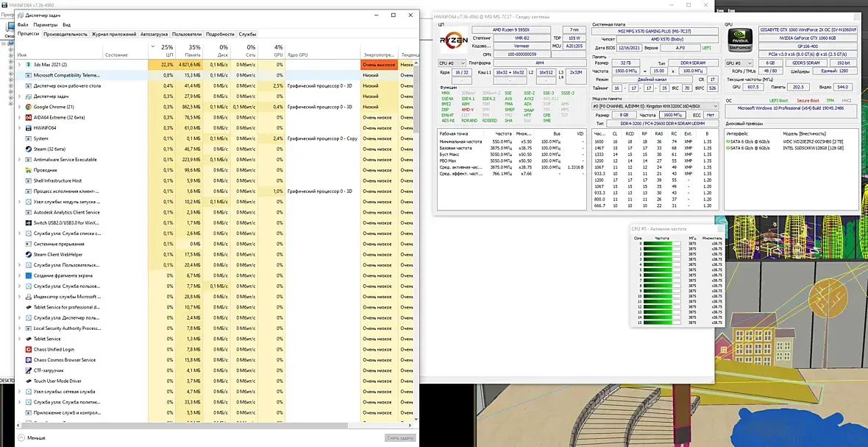Sort processes by GPU column header
The height and width of the screenshot is (447, 868).
tap(271, 50)
